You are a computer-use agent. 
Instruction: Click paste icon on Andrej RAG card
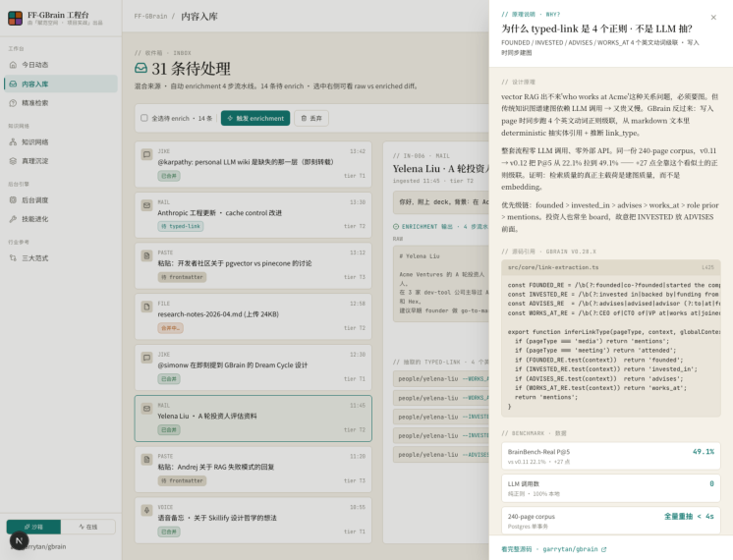coord(146,459)
